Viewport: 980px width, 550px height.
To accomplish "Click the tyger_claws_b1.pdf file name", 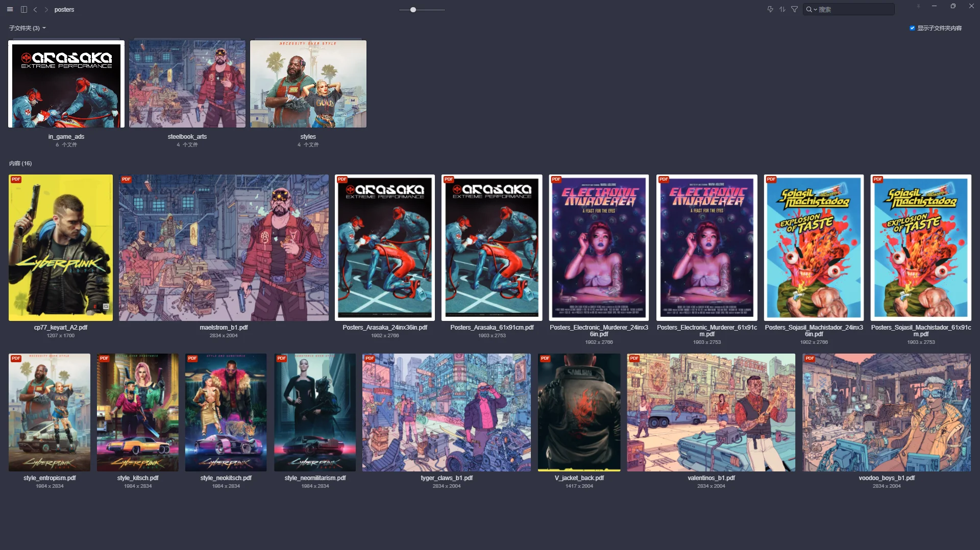I will click(x=447, y=478).
